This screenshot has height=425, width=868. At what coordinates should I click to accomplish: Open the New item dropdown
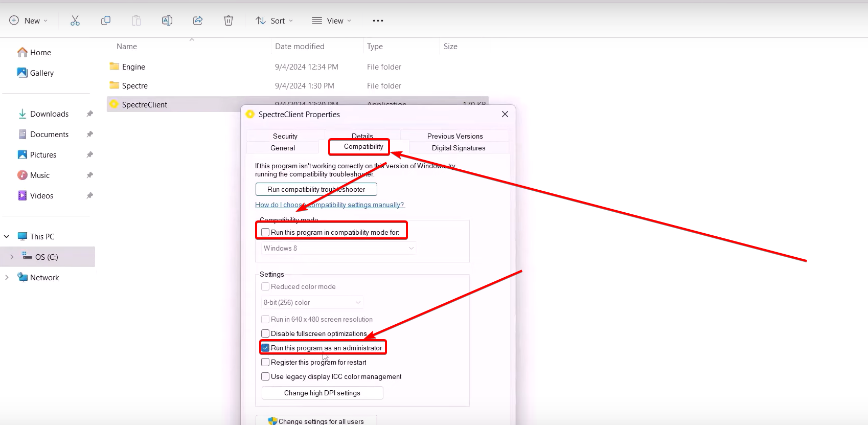pos(29,20)
